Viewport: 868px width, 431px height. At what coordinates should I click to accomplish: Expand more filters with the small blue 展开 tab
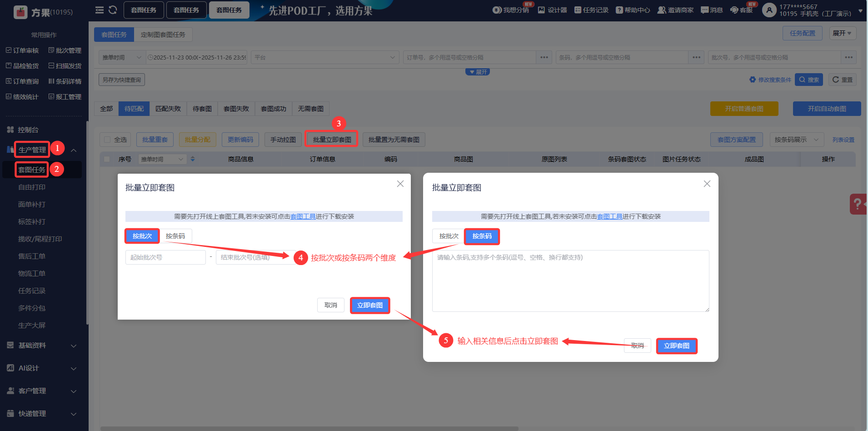point(478,72)
